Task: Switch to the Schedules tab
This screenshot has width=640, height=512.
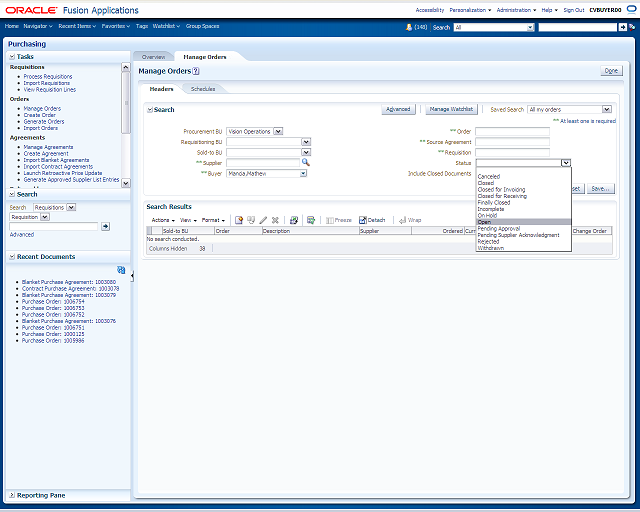Action: pyautogui.click(x=203, y=89)
